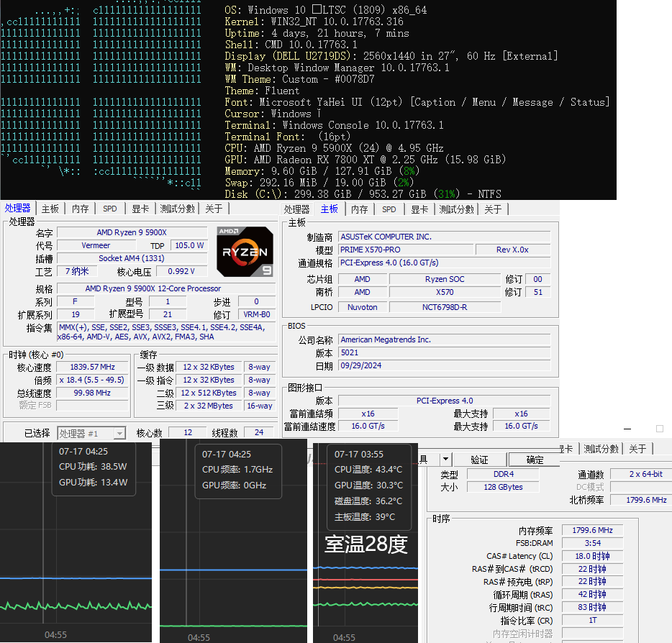Click the PCI-Express 4.0 (16.0 GT/s) field

pyautogui.click(x=445, y=263)
